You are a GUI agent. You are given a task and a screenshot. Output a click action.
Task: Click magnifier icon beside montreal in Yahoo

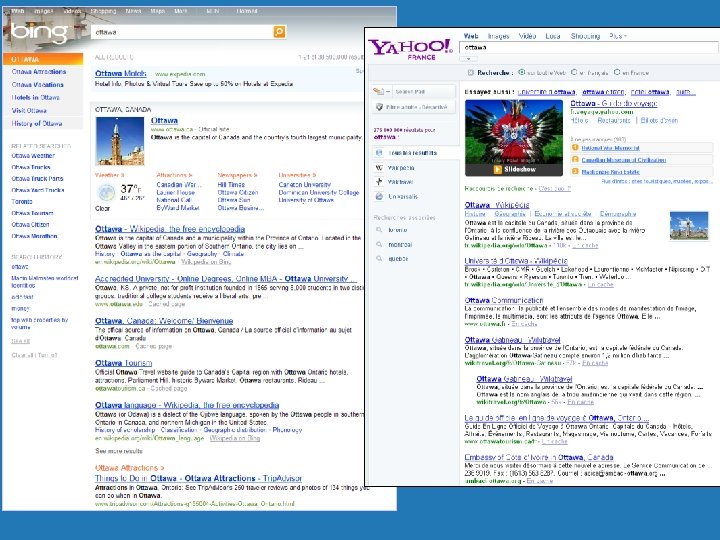379,244
